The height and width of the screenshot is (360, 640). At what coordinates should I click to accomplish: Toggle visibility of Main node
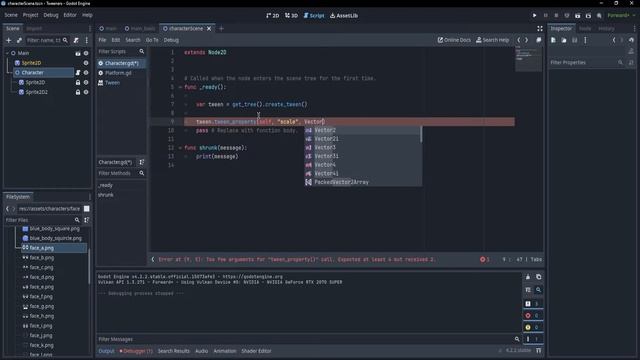pyautogui.click(x=86, y=53)
